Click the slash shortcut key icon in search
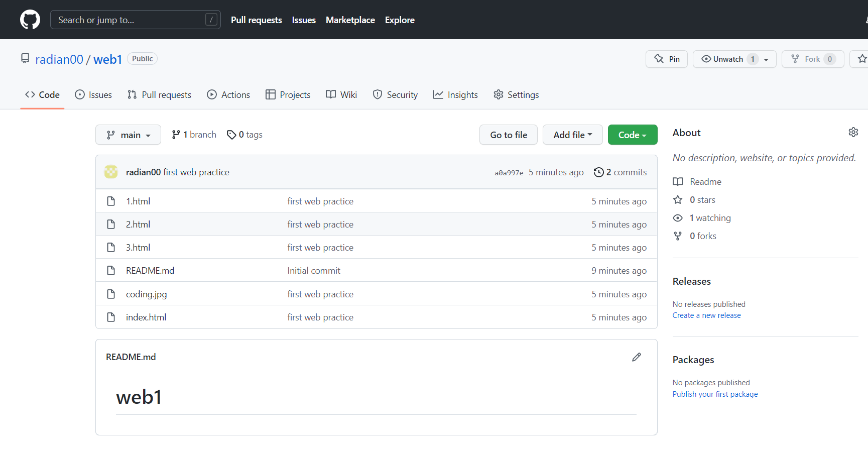Image resolution: width=868 pixels, height=450 pixels. (x=211, y=20)
